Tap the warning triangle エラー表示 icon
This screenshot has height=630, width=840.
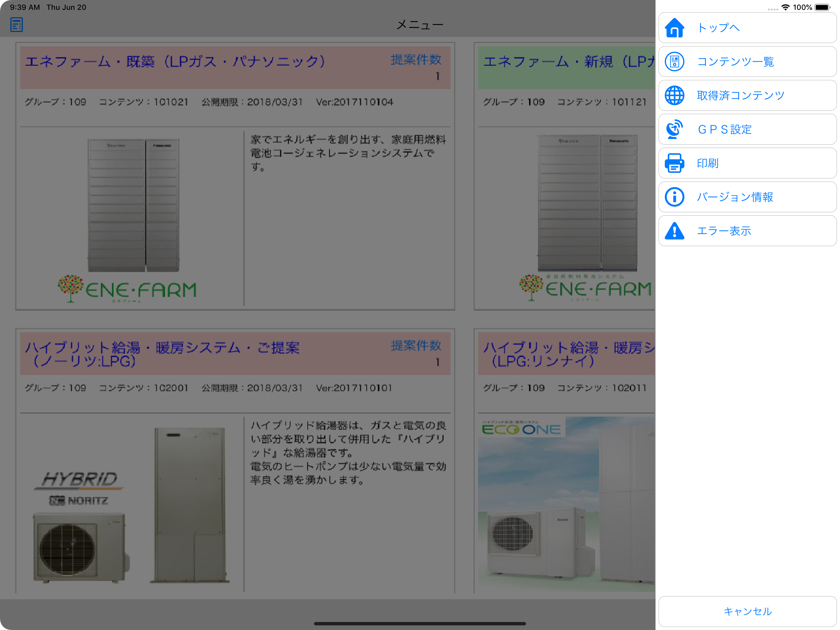pyautogui.click(x=675, y=231)
